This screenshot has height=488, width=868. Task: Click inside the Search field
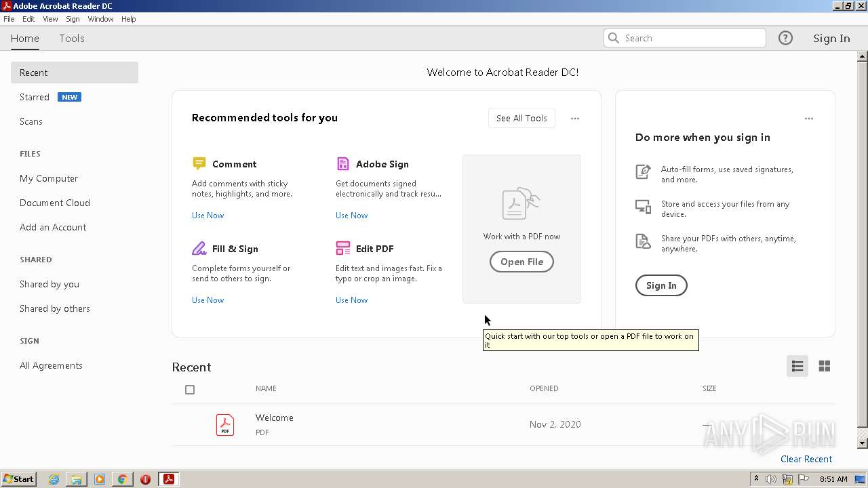[685, 38]
